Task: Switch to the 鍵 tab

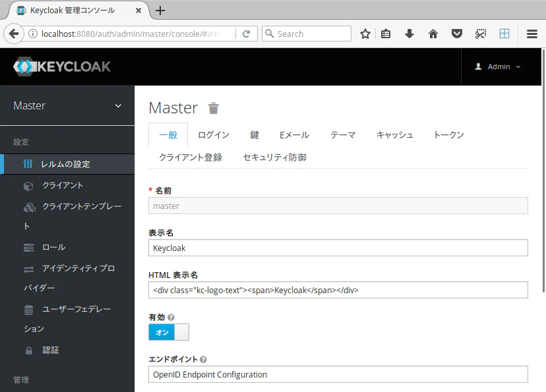Action: click(x=255, y=134)
